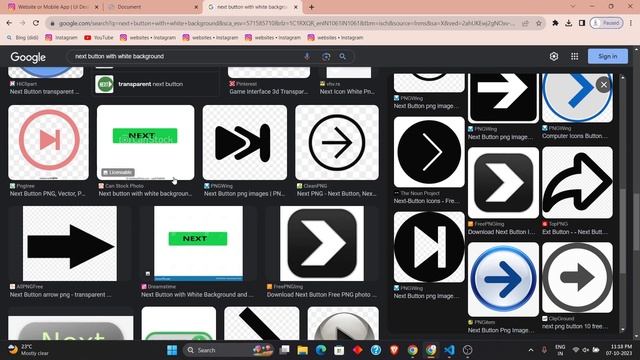The width and height of the screenshot is (640, 360).
Task: Click the Sign in button
Action: pos(607,56)
